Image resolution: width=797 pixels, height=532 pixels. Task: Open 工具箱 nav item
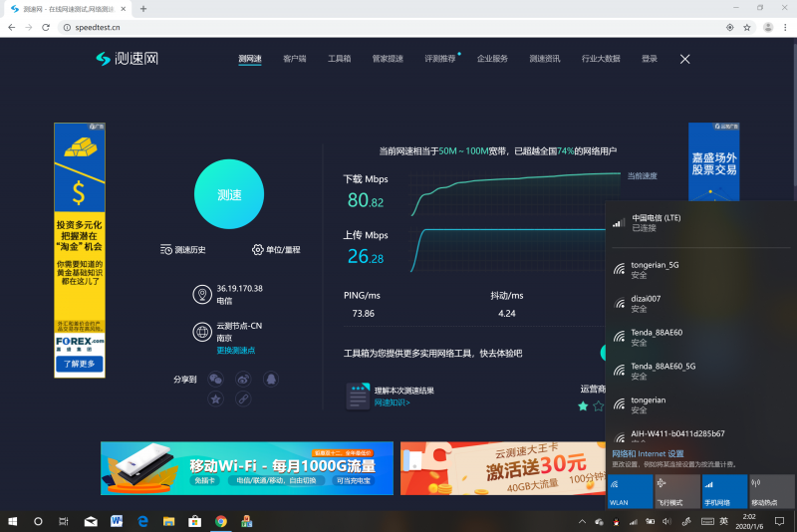coord(339,59)
